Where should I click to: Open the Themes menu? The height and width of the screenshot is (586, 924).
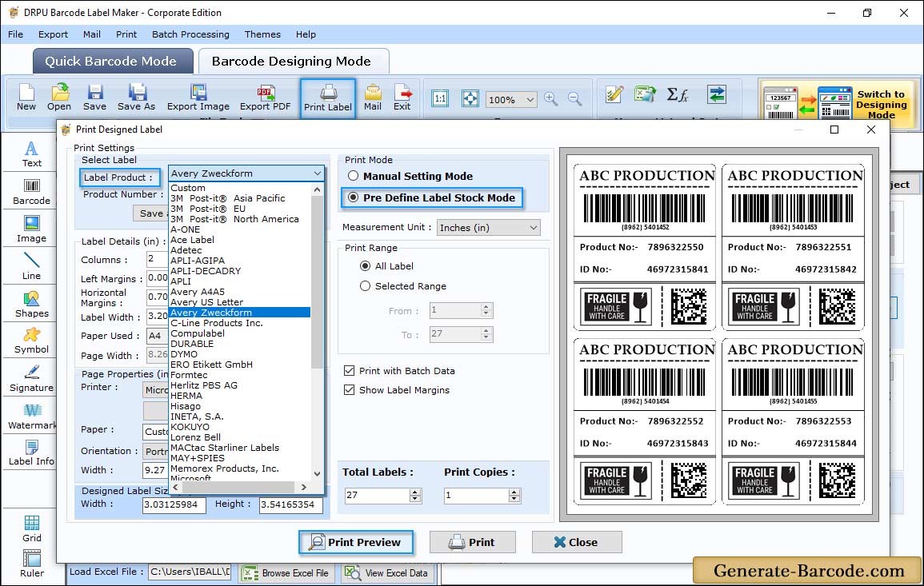(262, 34)
